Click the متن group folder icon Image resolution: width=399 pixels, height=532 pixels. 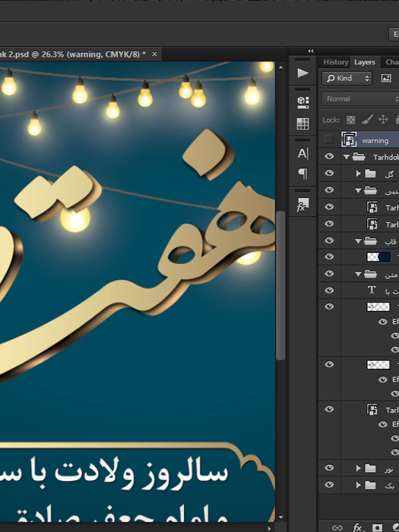[x=370, y=274]
